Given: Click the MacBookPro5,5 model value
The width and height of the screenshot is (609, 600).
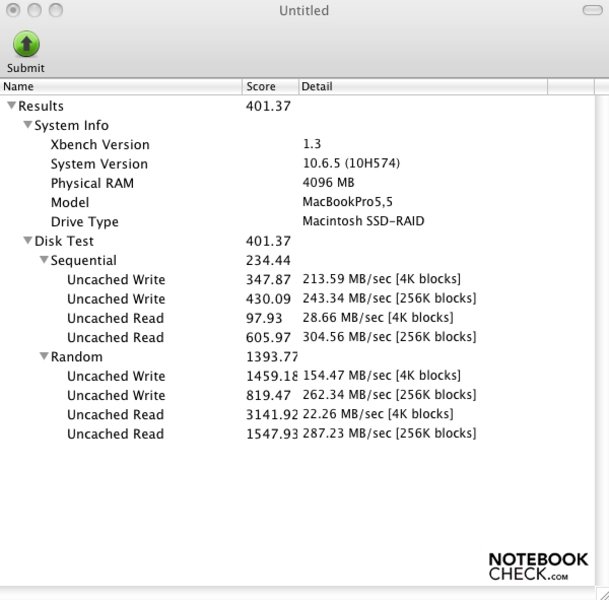Looking at the screenshot, I should [x=348, y=202].
